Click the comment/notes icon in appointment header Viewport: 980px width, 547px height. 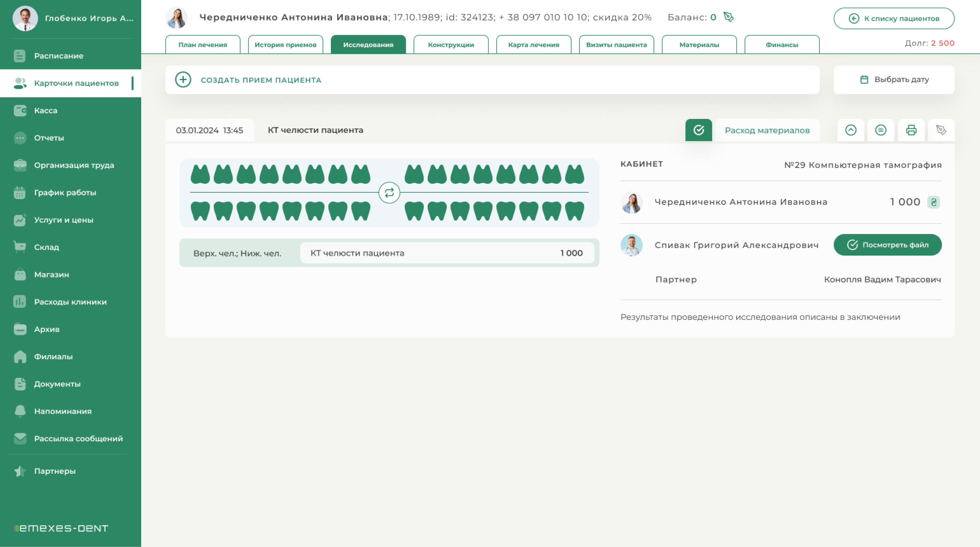coord(881,130)
